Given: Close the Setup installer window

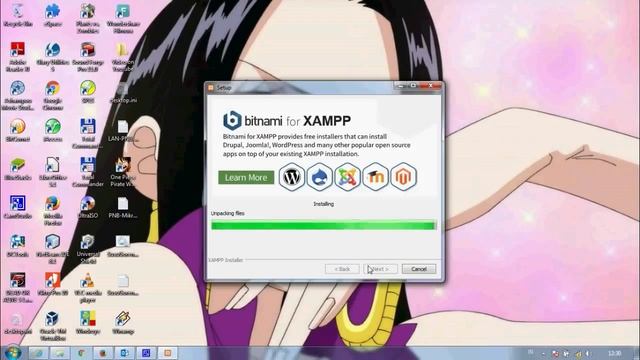Looking at the screenshot, I should [x=431, y=86].
